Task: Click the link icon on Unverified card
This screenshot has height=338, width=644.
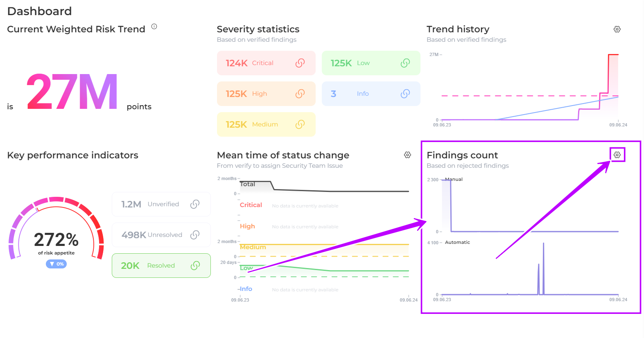Action: click(195, 204)
